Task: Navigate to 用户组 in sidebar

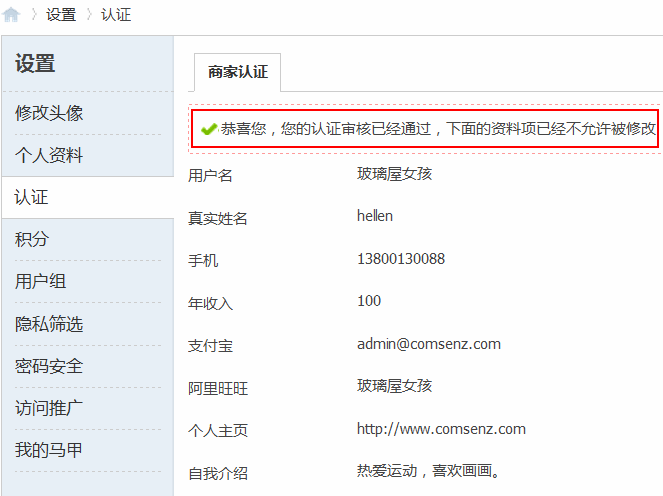Action: (41, 281)
